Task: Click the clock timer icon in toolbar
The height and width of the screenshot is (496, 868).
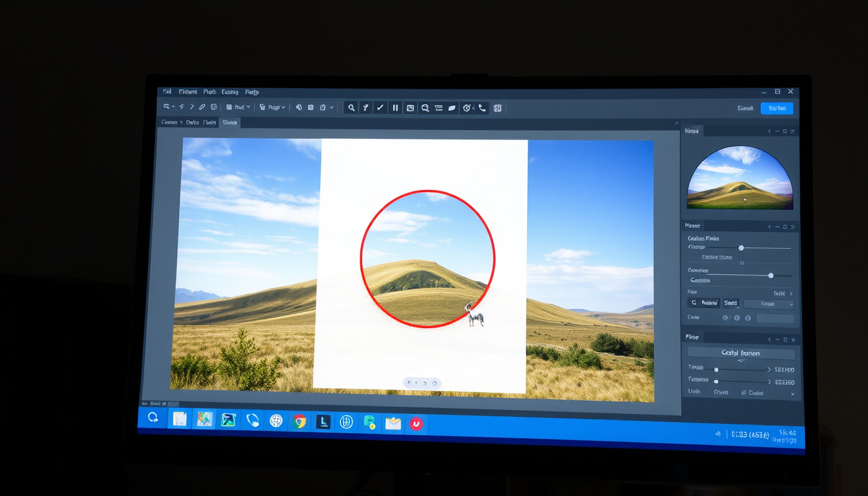Action: [467, 108]
